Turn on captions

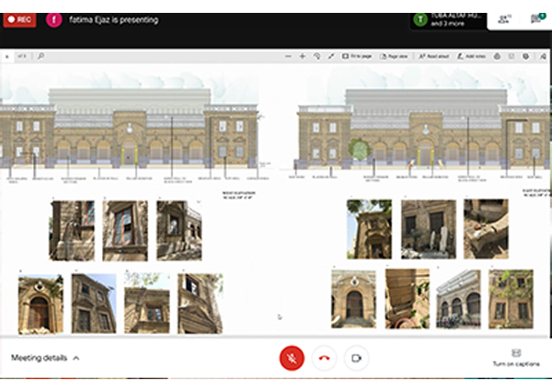(515, 358)
